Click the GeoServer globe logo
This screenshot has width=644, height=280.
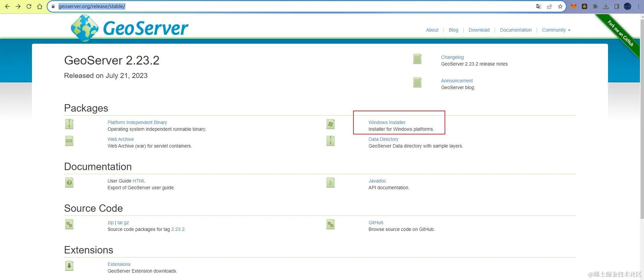pos(84,28)
